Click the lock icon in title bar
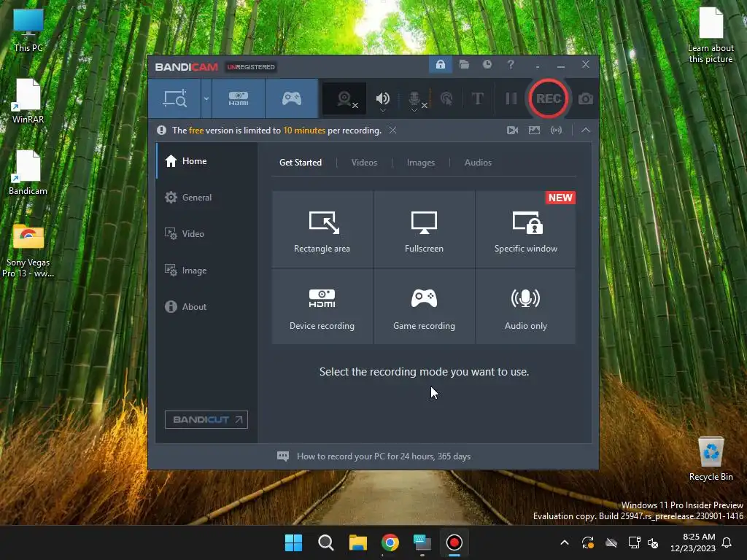 (x=441, y=64)
